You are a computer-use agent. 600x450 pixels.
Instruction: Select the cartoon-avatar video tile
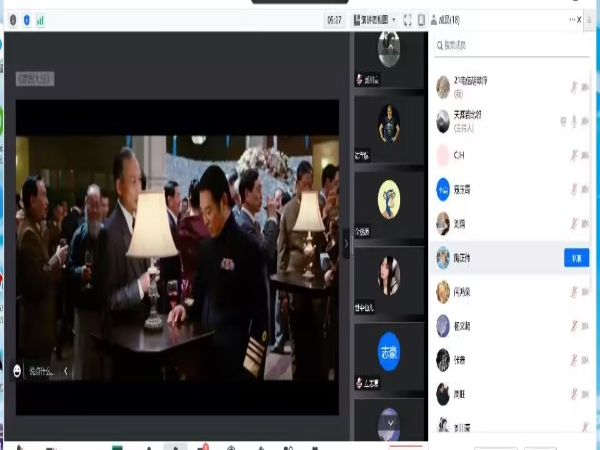[389, 205]
